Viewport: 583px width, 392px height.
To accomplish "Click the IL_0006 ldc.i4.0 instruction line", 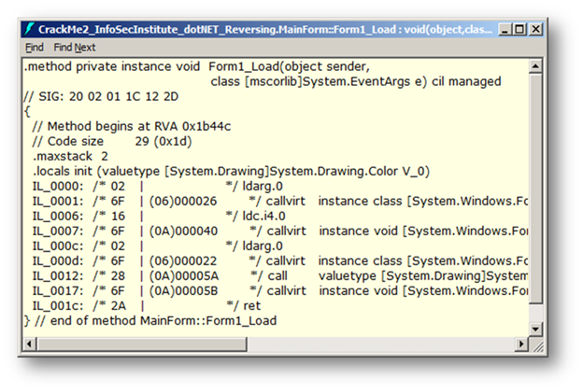I will click(x=140, y=215).
